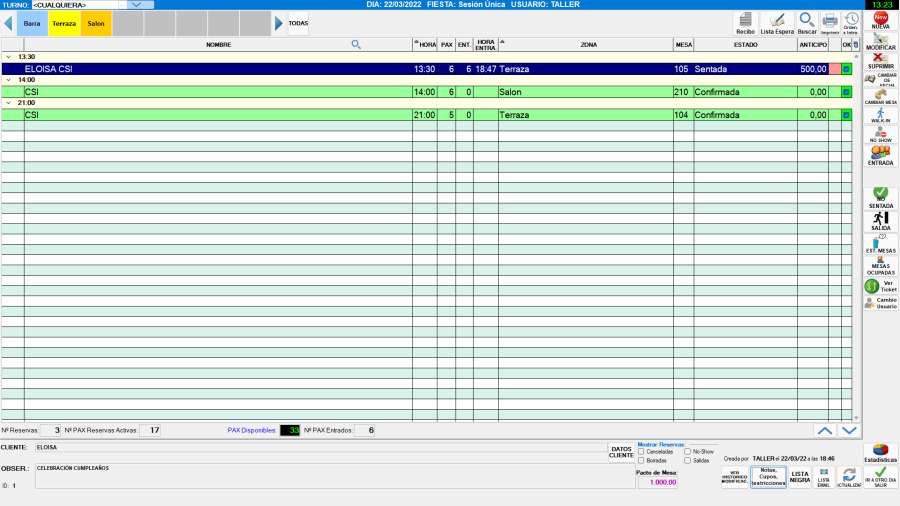900x506 pixels.
Task: Create a reservation with the NUEVA button
Action: coord(880,21)
